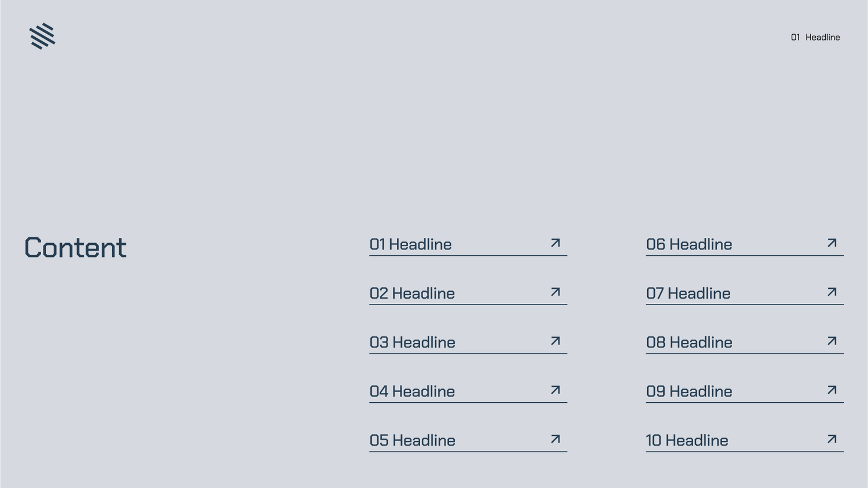Open the 08 Headline content link
The image size is (868, 488).
(x=689, y=343)
